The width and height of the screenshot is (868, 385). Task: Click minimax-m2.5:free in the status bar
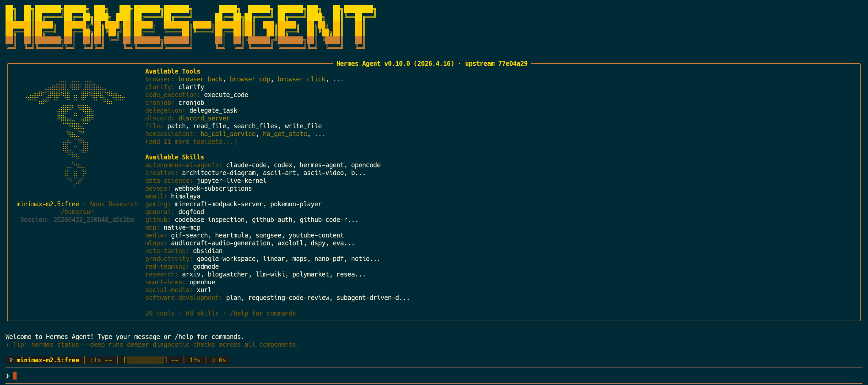[x=47, y=360]
